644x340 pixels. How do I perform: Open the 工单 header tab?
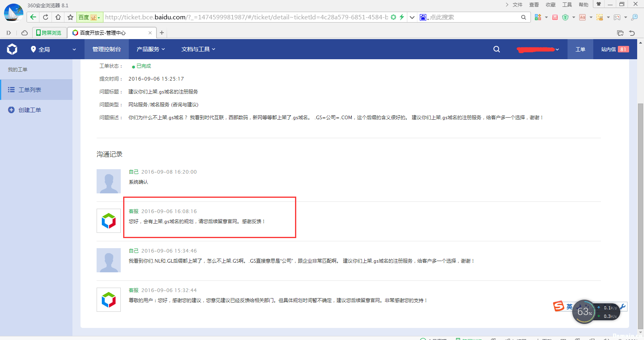(x=580, y=49)
